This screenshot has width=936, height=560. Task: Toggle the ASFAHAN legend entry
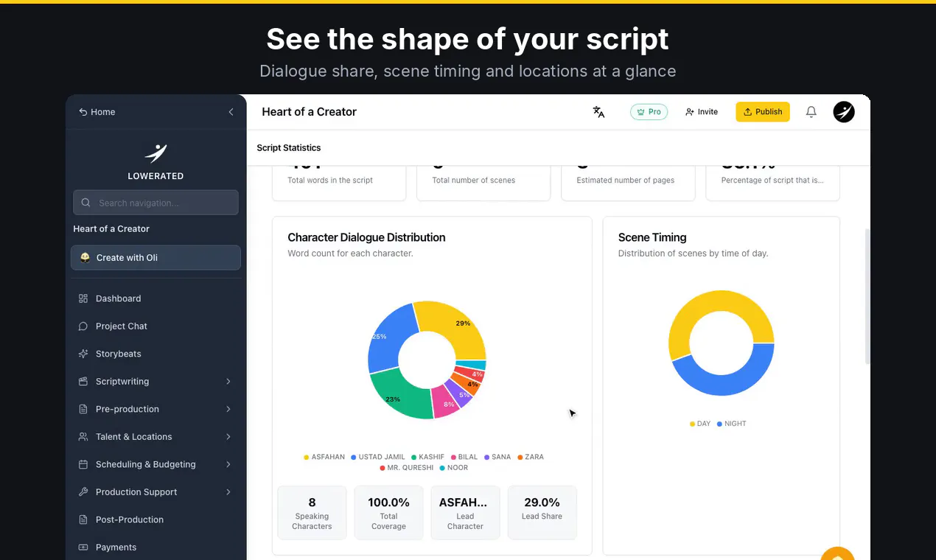pyautogui.click(x=324, y=457)
